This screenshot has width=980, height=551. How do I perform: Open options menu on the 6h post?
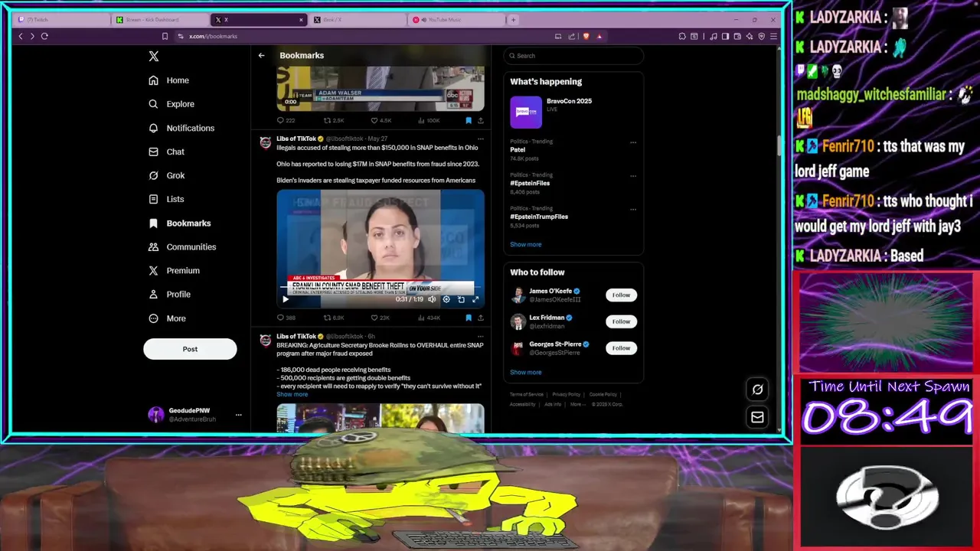pyautogui.click(x=480, y=337)
